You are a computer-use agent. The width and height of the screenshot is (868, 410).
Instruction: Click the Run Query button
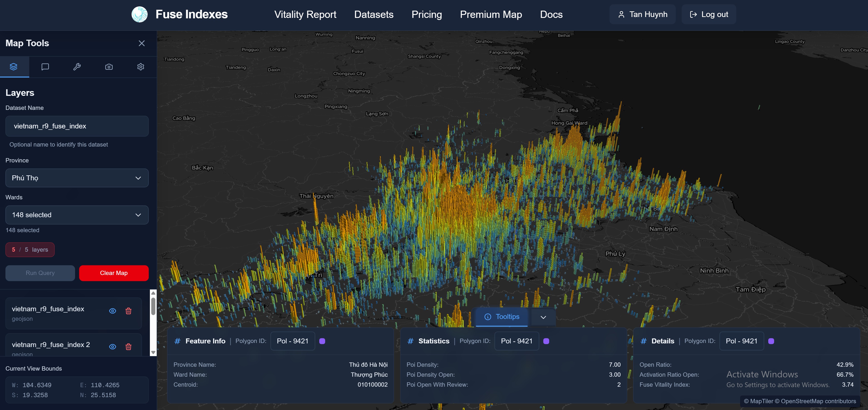point(40,273)
